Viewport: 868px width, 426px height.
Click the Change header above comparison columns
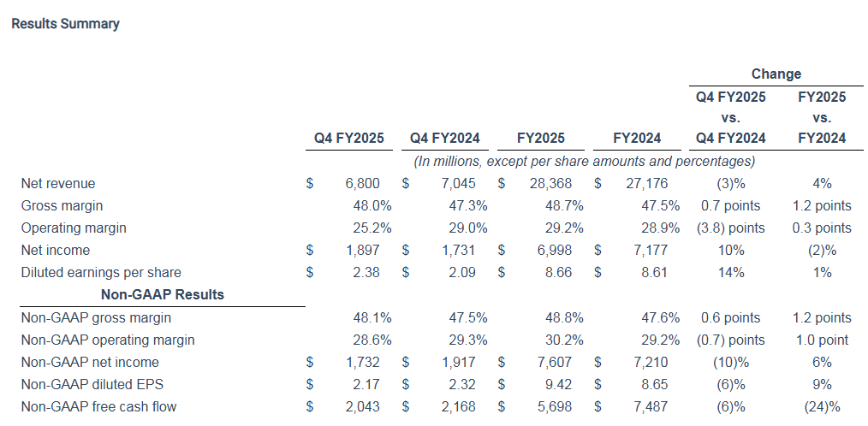point(776,74)
